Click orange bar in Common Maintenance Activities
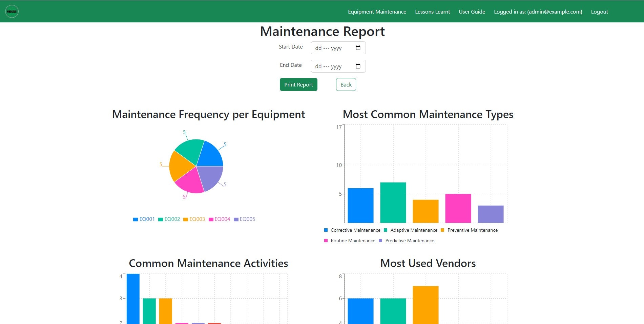The height and width of the screenshot is (324, 644). pos(166,311)
